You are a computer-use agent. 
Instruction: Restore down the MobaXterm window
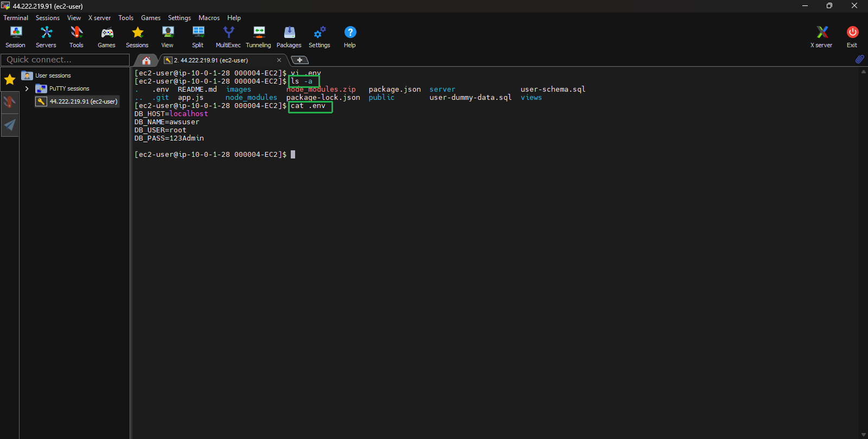829,6
